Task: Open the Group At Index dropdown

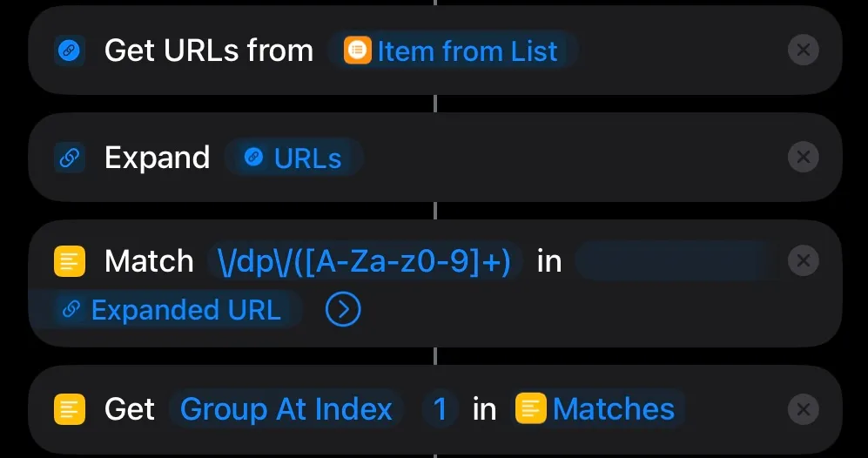Action: click(286, 409)
